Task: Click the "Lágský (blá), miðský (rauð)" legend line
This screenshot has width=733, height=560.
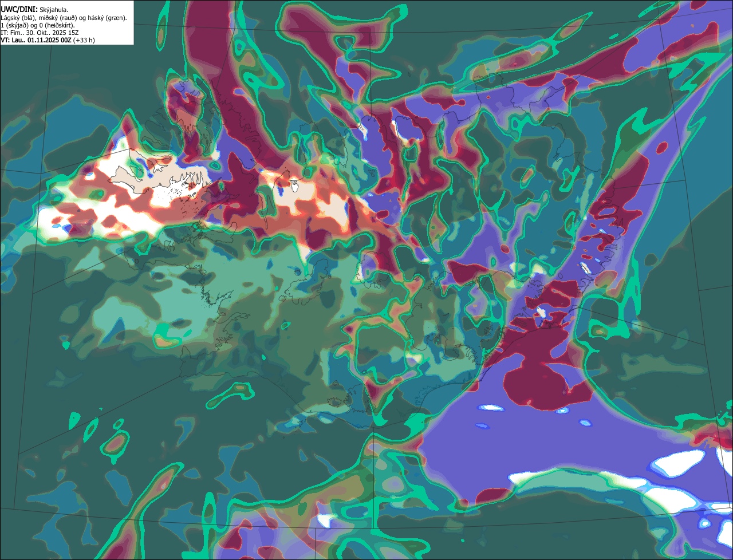Action: (x=64, y=18)
